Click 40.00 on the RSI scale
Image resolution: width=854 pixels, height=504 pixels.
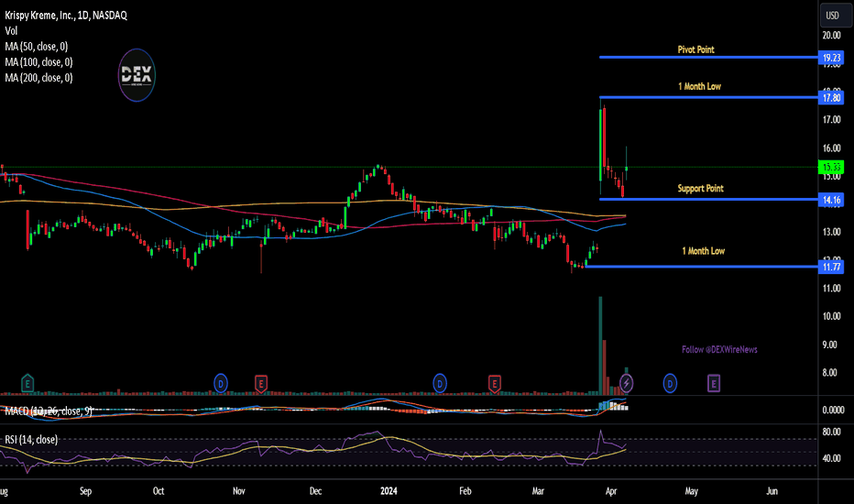(x=831, y=458)
